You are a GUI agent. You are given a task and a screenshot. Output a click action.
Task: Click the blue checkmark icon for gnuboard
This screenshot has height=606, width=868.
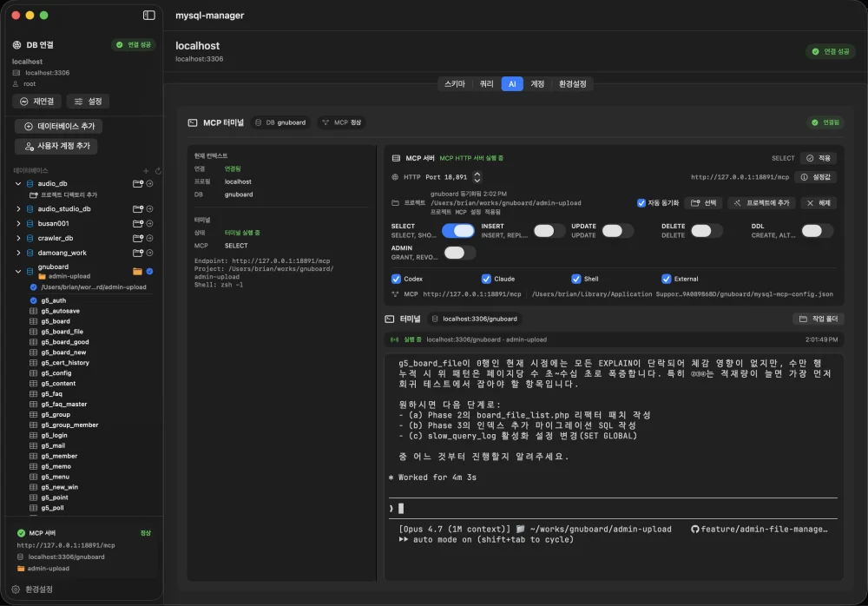pyautogui.click(x=149, y=271)
